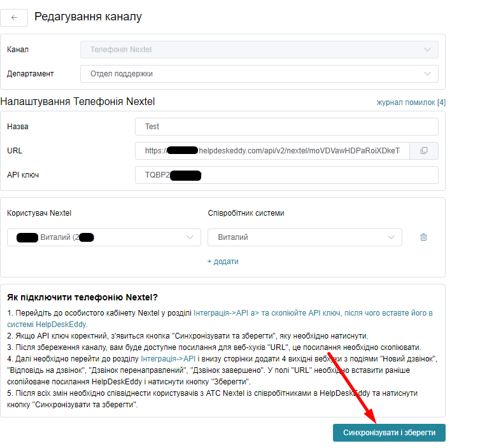
Task: Expand the Співробітник системи dropdown
Action: 304,237
